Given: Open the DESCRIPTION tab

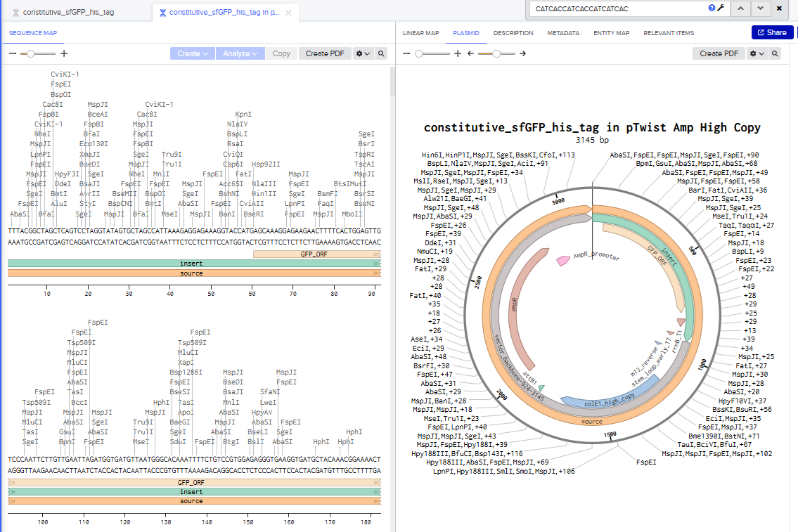Looking at the screenshot, I should [x=513, y=33].
